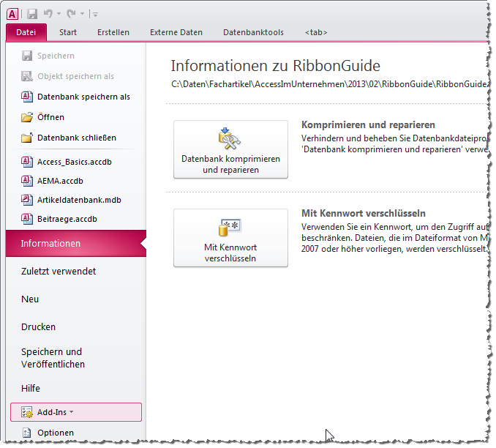Viewport: 496px width, 448px height.
Task: Click the Öffnen folder icon
Action: pos(27,117)
